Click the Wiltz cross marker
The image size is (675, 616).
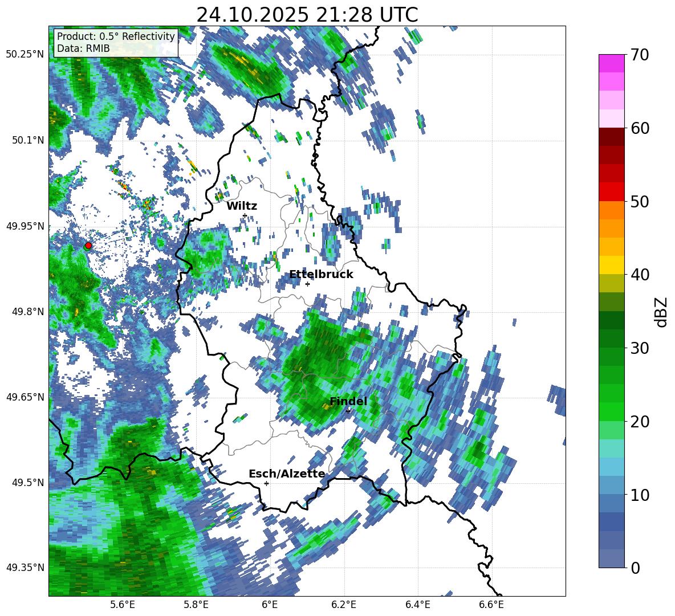pyautogui.click(x=245, y=215)
